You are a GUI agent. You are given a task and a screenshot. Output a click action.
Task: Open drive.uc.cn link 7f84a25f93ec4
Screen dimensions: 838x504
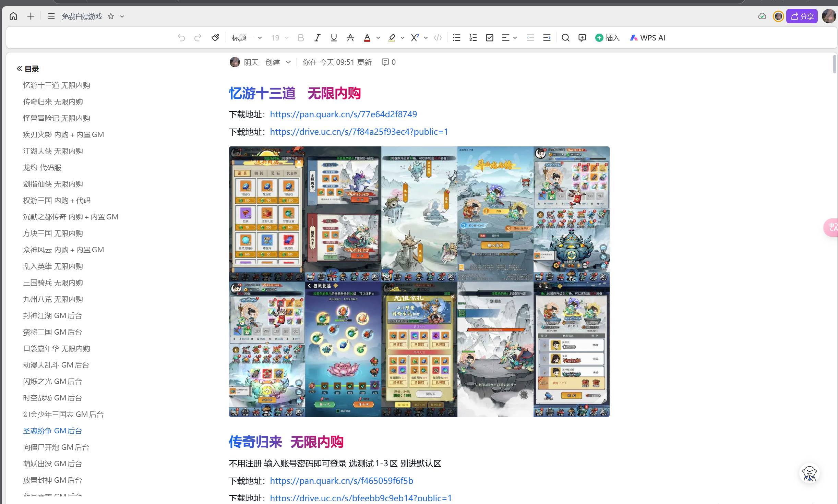[359, 132]
